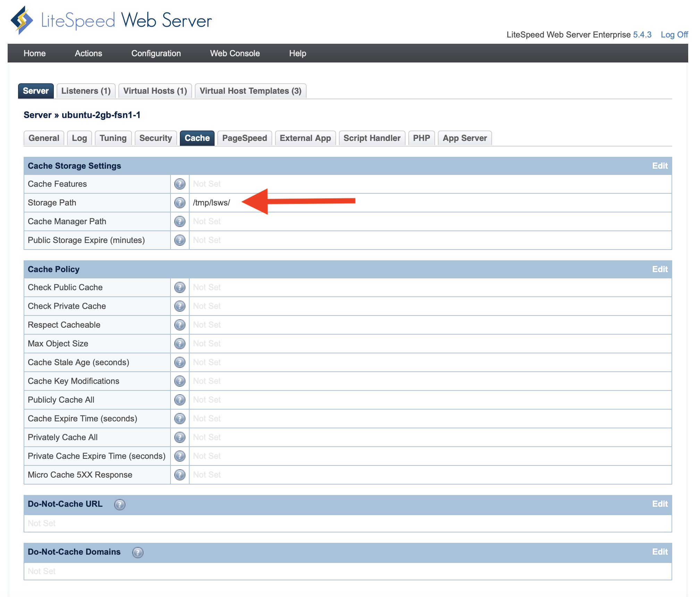
Task: Open the Storage Path help icon
Action: pos(180,203)
